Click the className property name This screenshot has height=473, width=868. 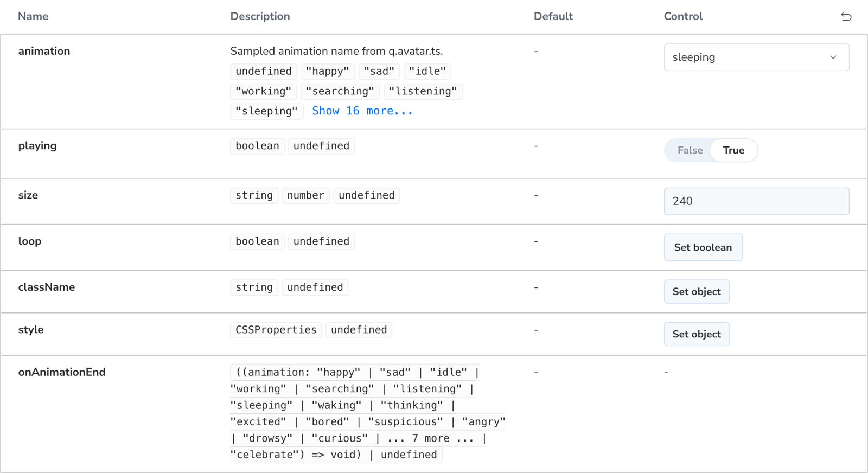tap(47, 287)
